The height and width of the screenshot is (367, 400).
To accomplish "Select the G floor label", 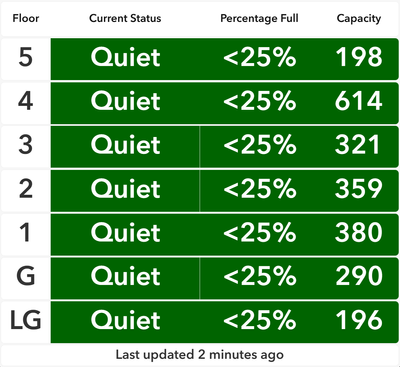I will [25, 276].
